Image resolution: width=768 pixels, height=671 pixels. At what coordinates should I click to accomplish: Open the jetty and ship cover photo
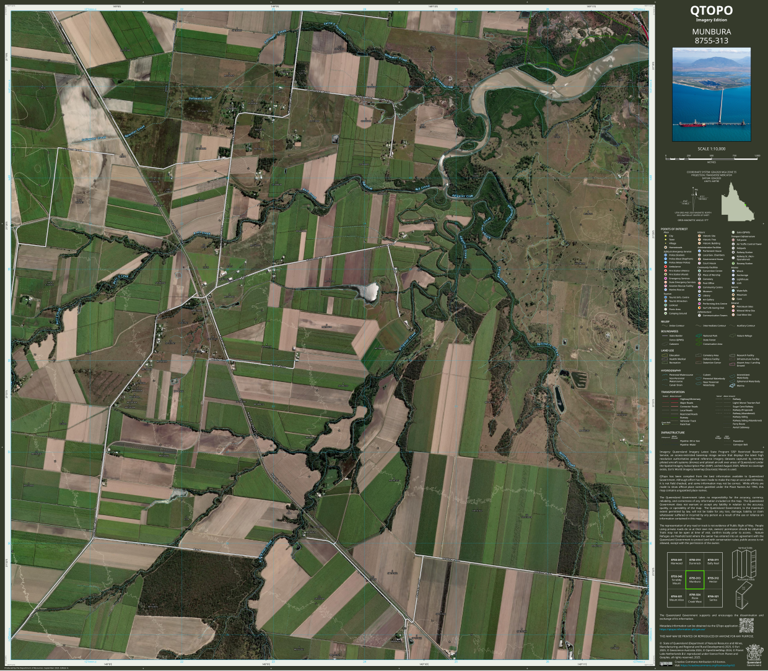tap(711, 95)
